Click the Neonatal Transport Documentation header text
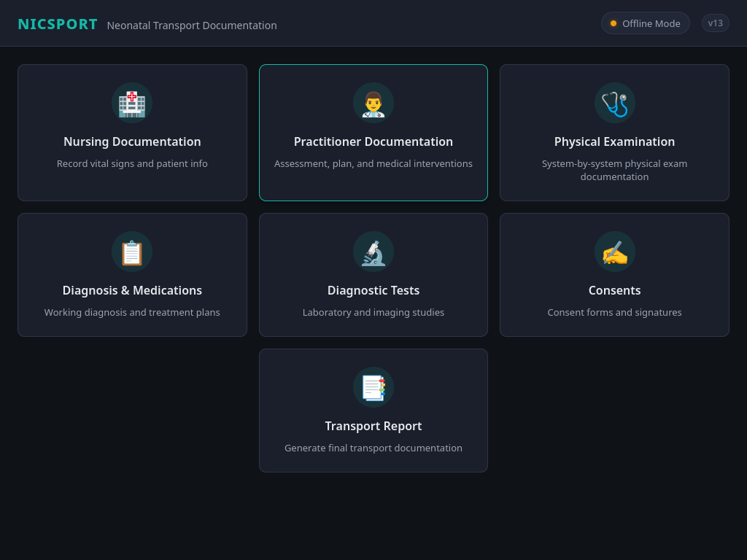Screen dimensions: 747x560 192,25
